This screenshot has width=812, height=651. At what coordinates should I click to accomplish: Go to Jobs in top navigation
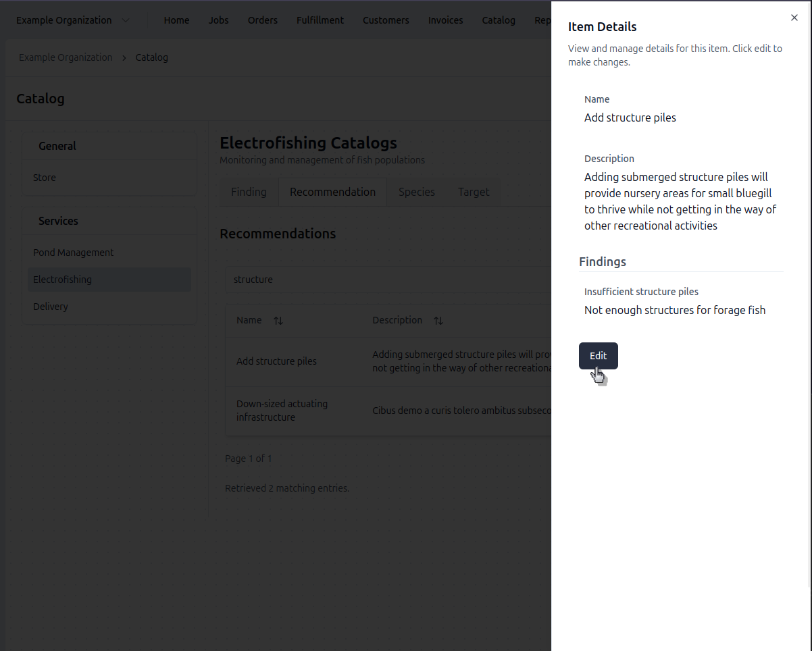click(218, 20)
